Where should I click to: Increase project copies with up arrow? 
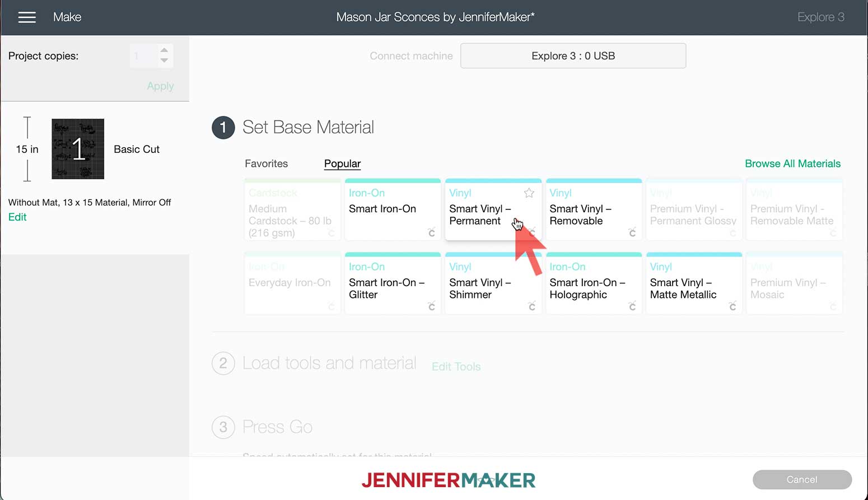[x=164, y=50]
